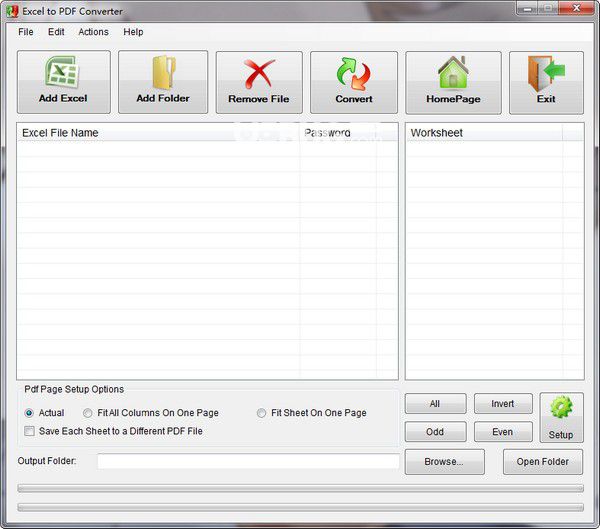This screenshot has width=600, height=529.
Task: Select Even worksheets button
Action: 503,432
